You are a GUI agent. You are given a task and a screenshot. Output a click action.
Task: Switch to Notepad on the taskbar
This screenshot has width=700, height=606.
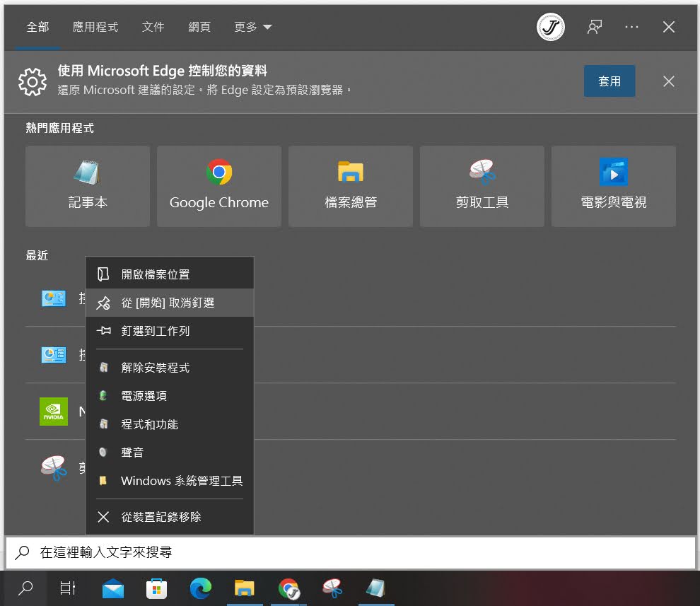(376, 588)
